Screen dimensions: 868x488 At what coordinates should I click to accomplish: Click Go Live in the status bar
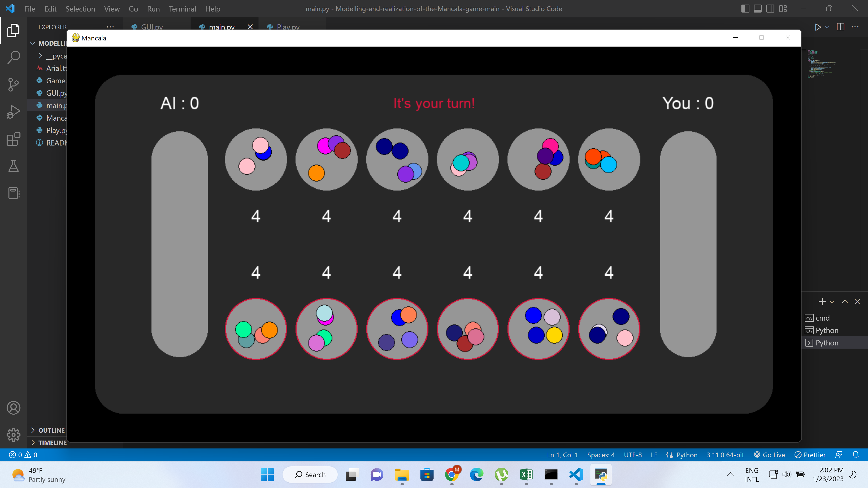click(x=770, y=455)
